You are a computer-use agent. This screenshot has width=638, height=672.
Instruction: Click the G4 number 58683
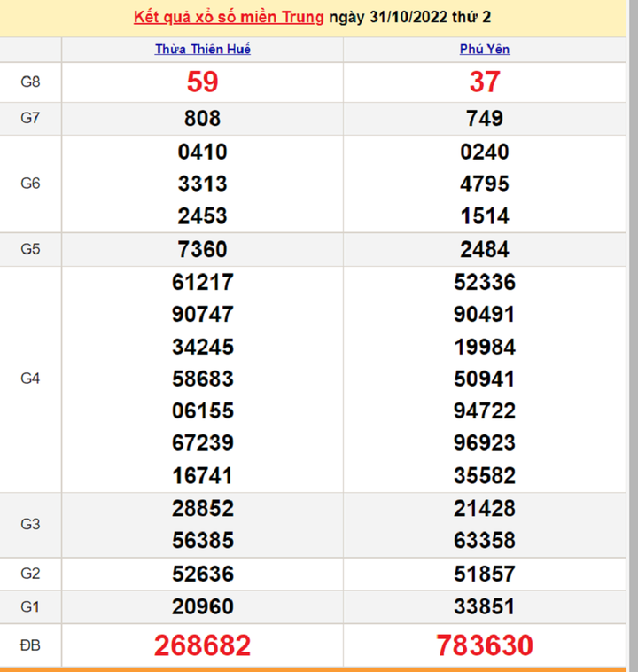pyautogui.click(x=203, y=379)
